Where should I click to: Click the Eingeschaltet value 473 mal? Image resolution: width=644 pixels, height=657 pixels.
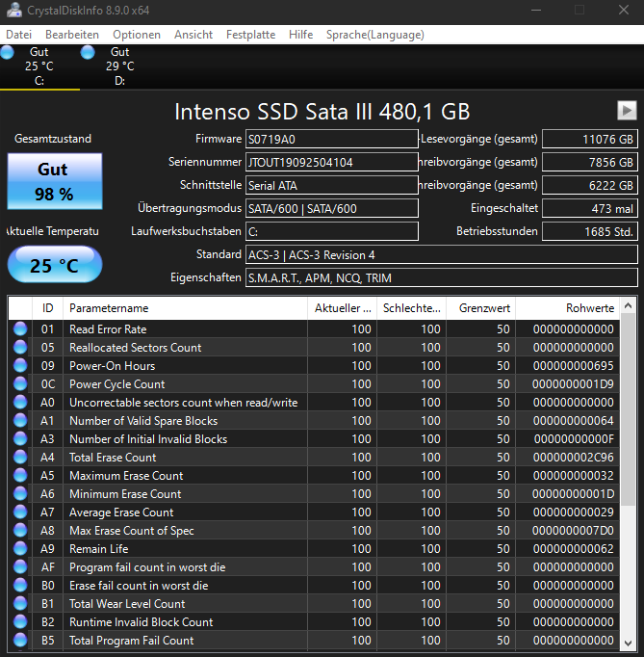point(589,208)
